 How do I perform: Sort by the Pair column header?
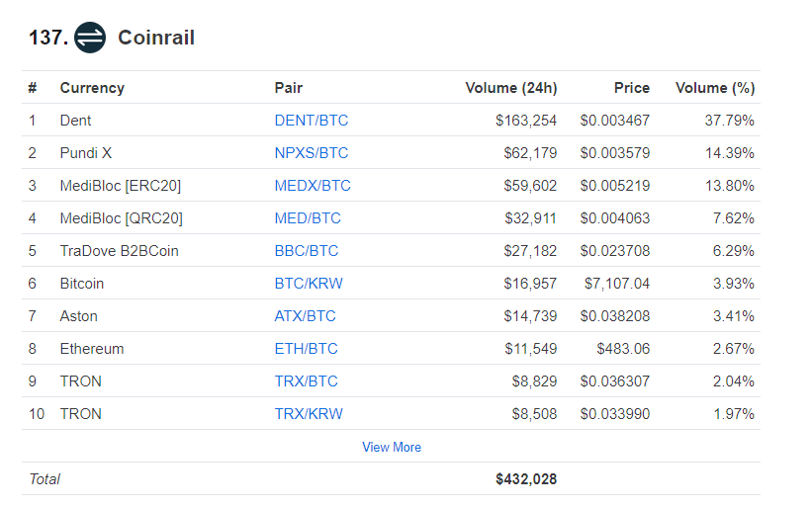click(x=289, y=88)
